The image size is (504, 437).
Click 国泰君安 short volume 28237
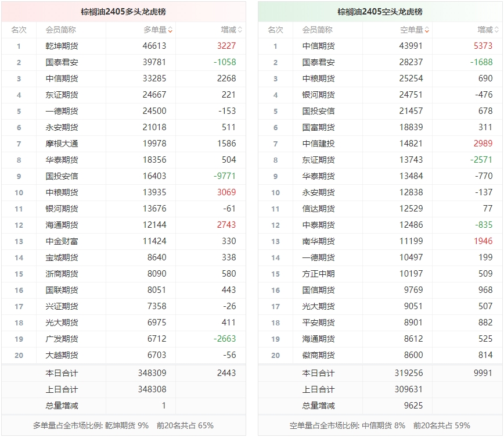411,62
